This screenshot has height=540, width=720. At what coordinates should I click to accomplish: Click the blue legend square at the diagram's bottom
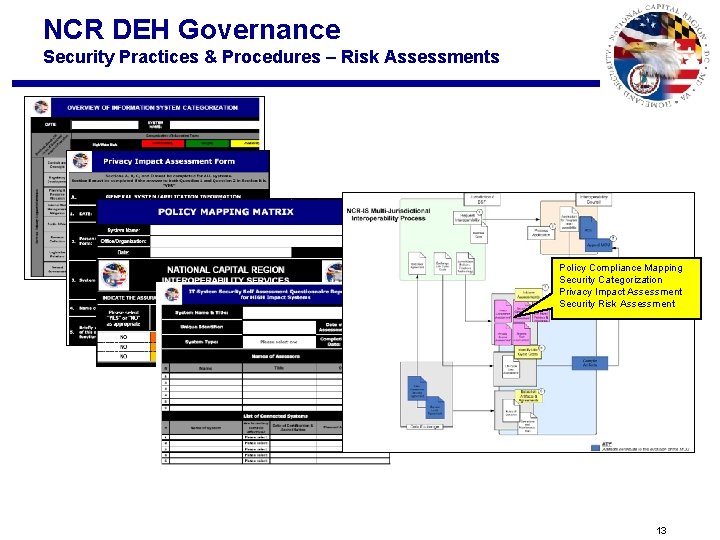click(x=595, y=447)
